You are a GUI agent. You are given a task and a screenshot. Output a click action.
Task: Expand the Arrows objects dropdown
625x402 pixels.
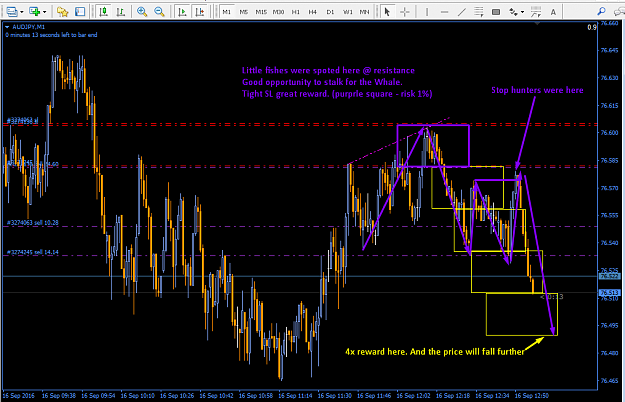pyautogui.click(x=522, y=12)
